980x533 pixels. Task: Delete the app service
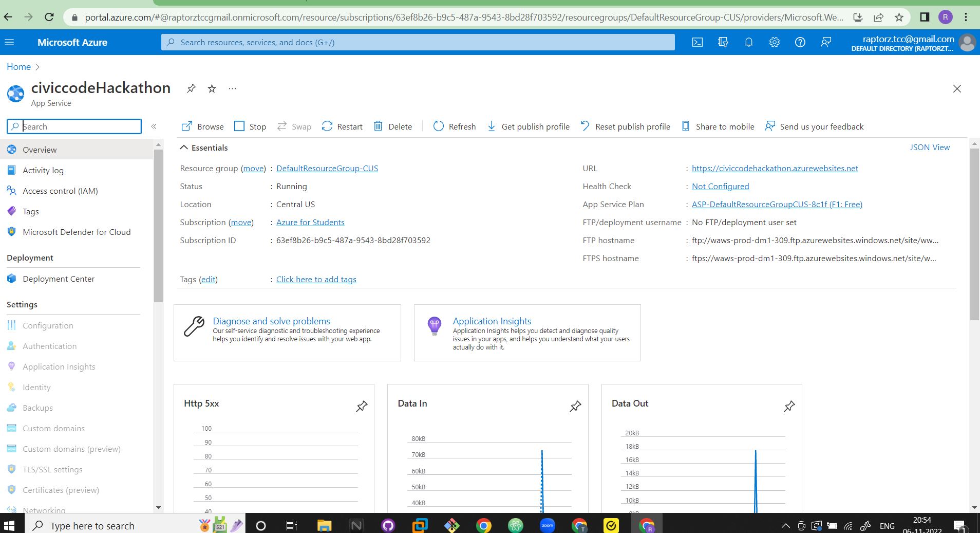coord(393,126)
